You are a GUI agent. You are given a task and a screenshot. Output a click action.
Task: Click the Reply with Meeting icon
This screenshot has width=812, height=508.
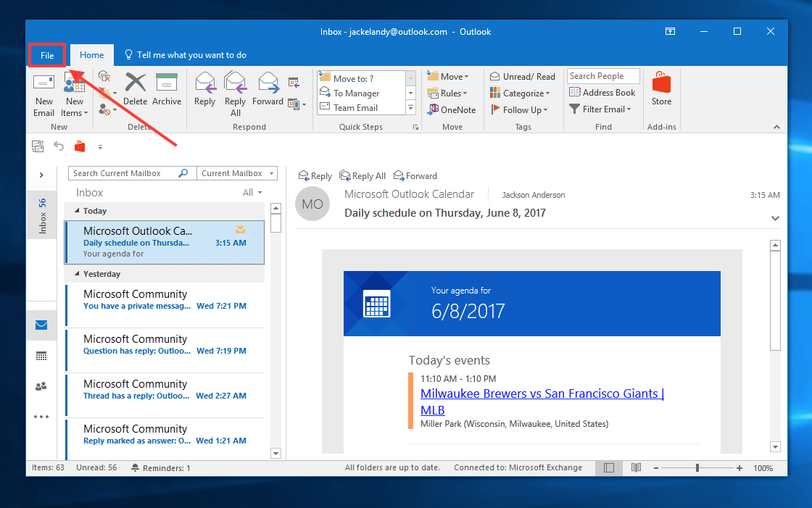pyautogui.click(x=294, y=83)
